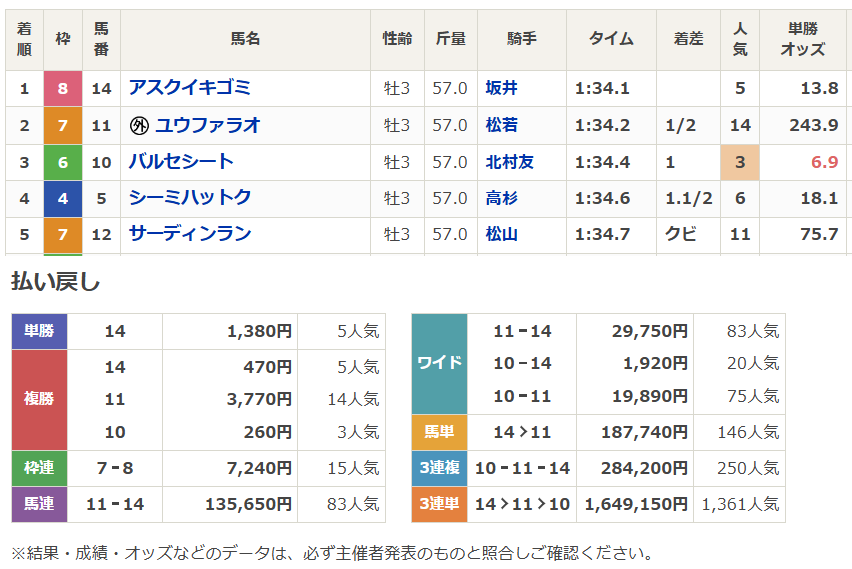Open horse page for アスクイキゴミ
852x569 pixels.
click(x=190, y=87)
